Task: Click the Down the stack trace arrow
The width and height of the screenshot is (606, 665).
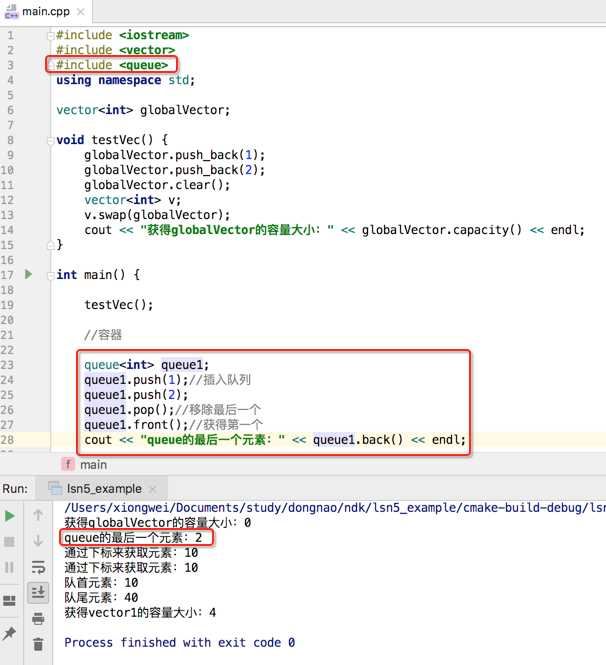Action: (x=38, y=541)
